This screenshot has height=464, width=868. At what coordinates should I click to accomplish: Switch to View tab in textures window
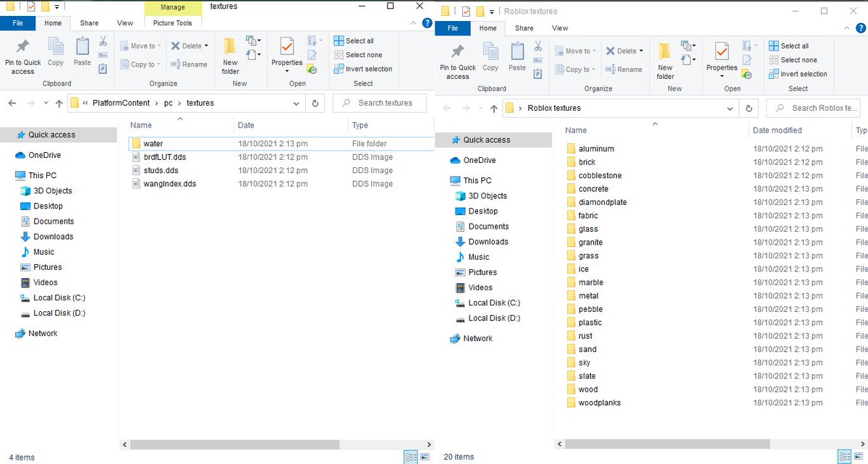(125, 23)
